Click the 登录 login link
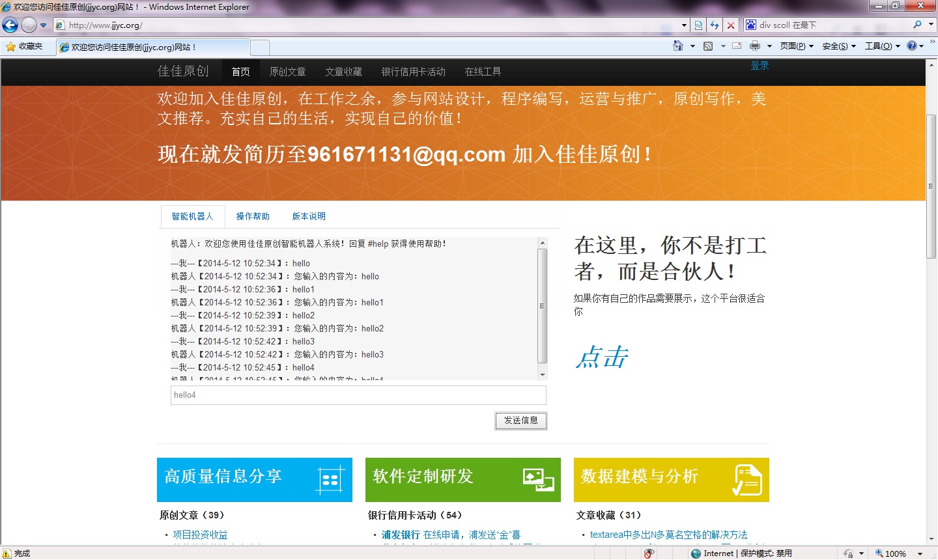 tap(760, 66)
